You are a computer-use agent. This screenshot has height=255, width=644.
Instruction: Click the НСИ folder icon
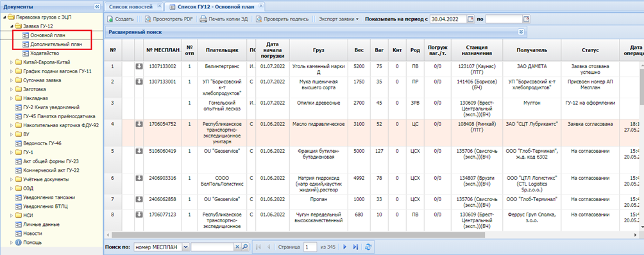click(x=18, y=215)
